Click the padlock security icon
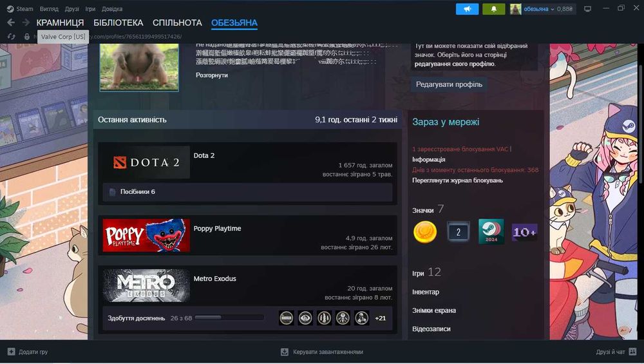 click(x=26, y=37)
